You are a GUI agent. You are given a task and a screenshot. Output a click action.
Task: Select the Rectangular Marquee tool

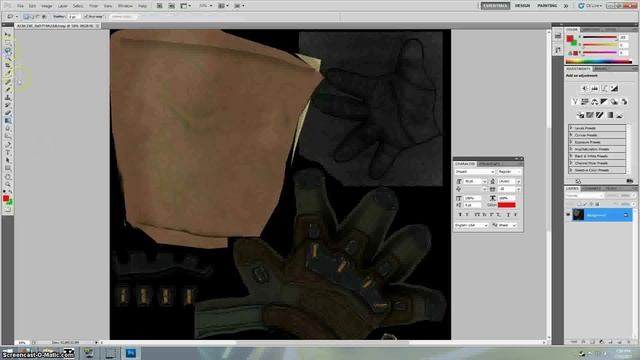click(8, 43)
